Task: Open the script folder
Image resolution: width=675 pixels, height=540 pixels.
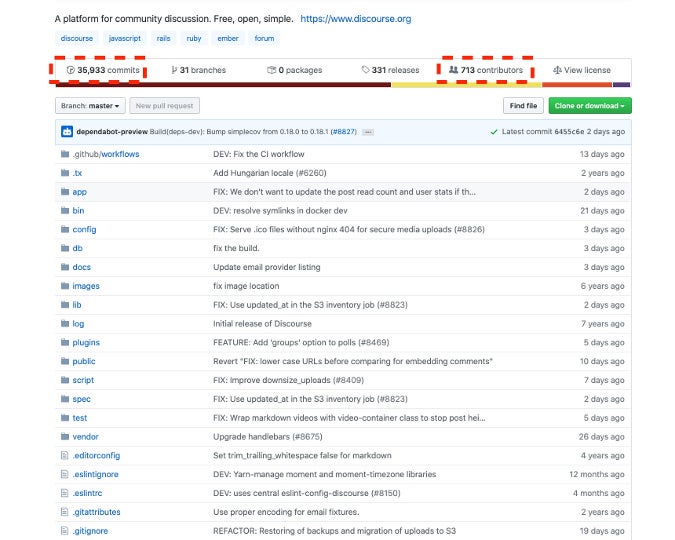Action: [83, 380]
